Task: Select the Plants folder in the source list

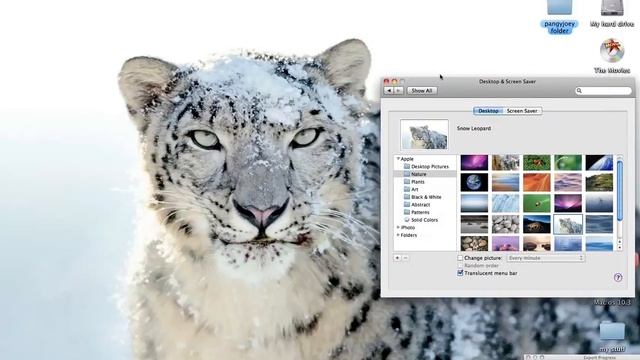Action: click(425, 182)
